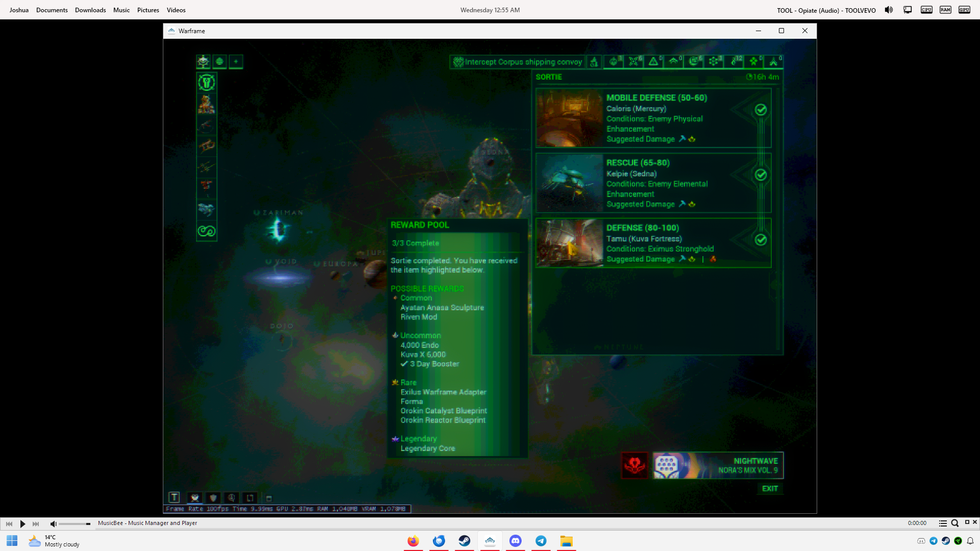The height and width of the screenshot is (551, 980).
Task: Click the Riven Mod reward entry
Action: [419, 317]
